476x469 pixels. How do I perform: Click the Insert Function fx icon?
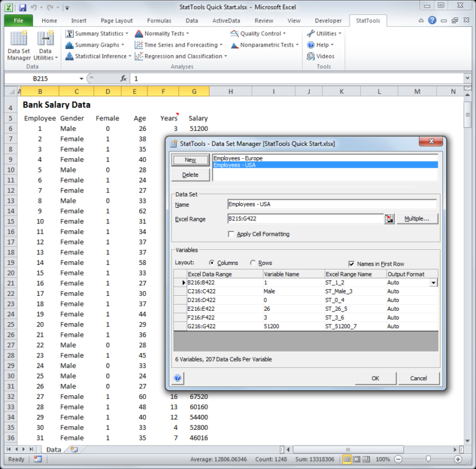click(x=123, y=79)
